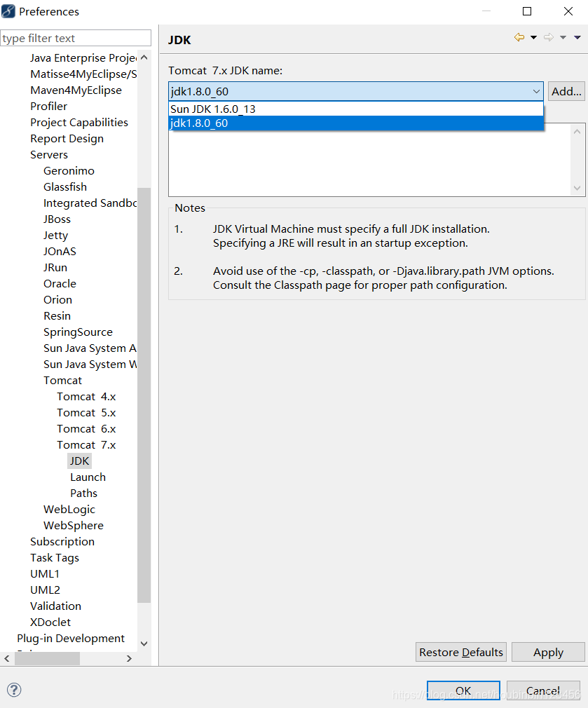Viewport: 588px width, 708px height.
Task: Open Maven4MyEclipse preferences
Action: [76, 90]
